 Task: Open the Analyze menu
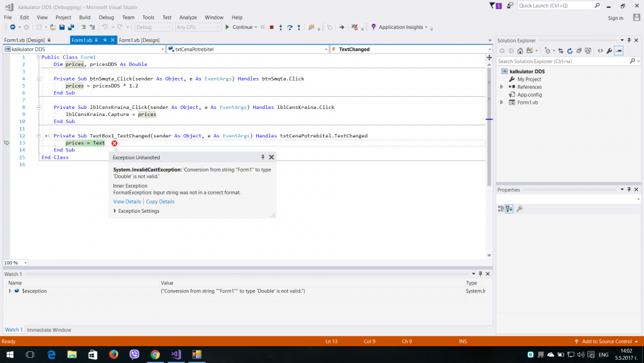tap(188, 17)
